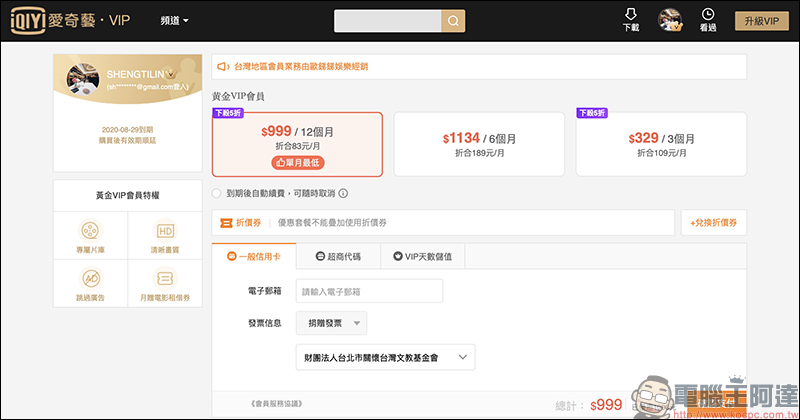Open the 會員服務協議 link

[277, 404]
